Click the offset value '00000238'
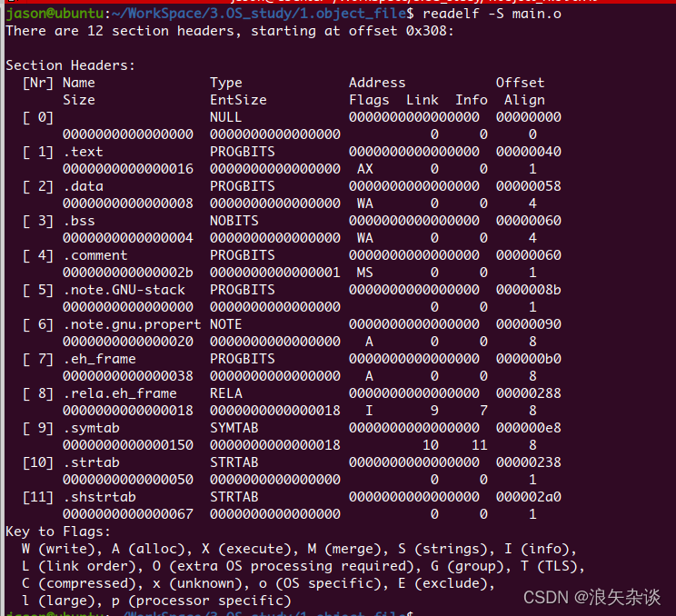 (529, 462)
